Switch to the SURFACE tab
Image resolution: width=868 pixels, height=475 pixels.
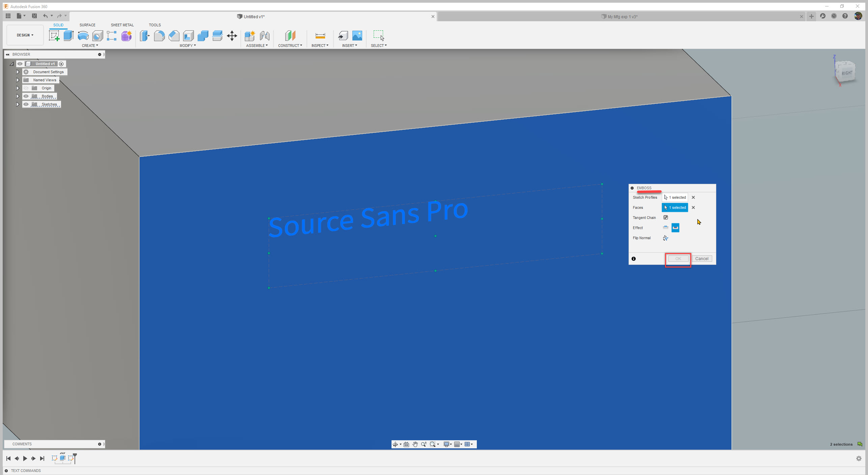[87, 25]
